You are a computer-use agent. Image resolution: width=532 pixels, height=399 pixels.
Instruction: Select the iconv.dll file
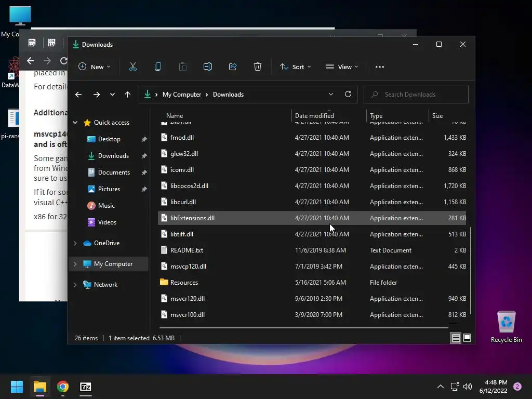(x=312, y=170)
